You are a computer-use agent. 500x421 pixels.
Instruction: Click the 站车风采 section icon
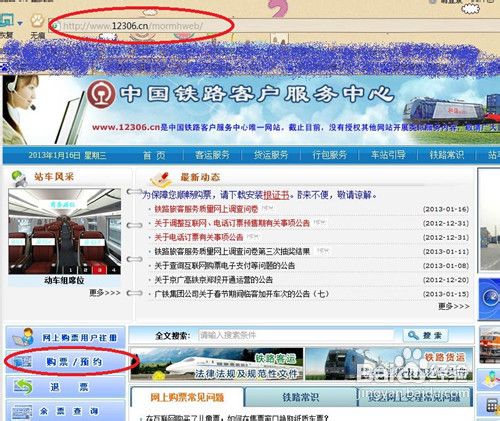click(19, 178)
